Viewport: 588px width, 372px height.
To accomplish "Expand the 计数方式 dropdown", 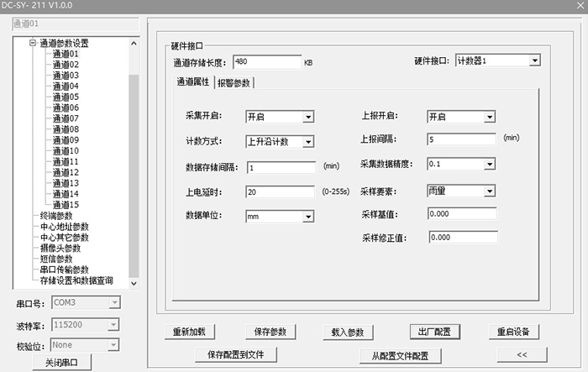I will point(308,142).
